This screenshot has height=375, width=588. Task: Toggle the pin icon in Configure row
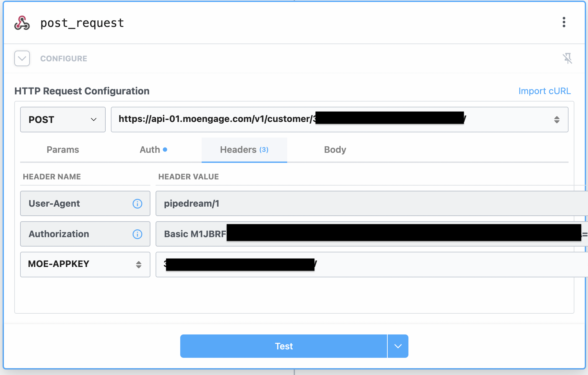567,58
